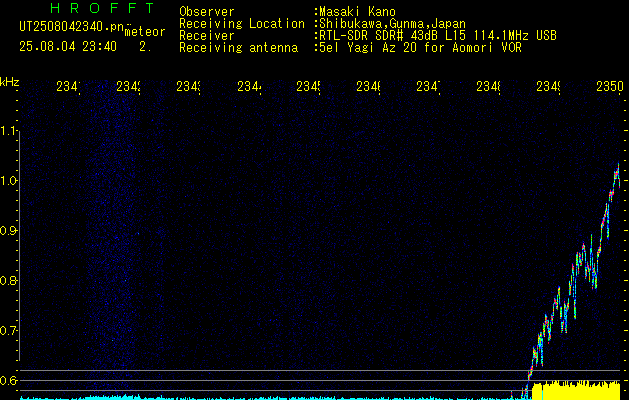629x400 pixels.
Task: Click '5el Yagi Az 20 for Aomori VOR'
Action: [x=420, y=48]
